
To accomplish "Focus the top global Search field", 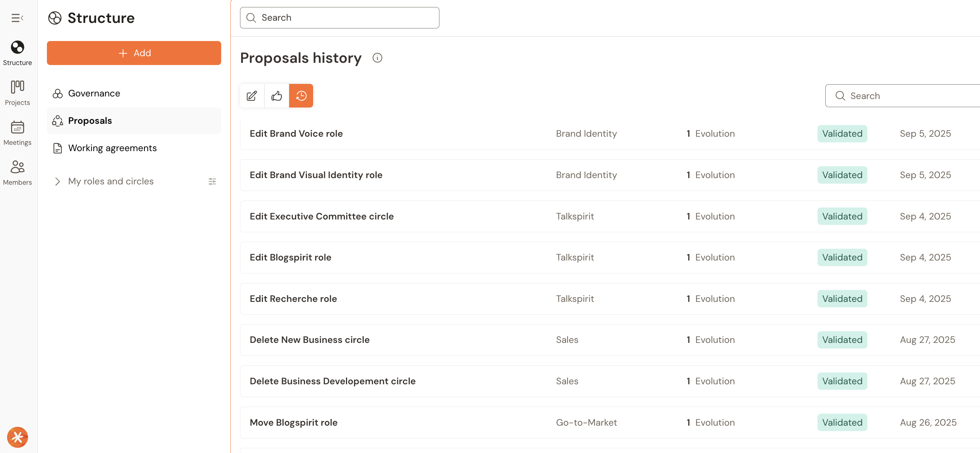I will (339, 18).
